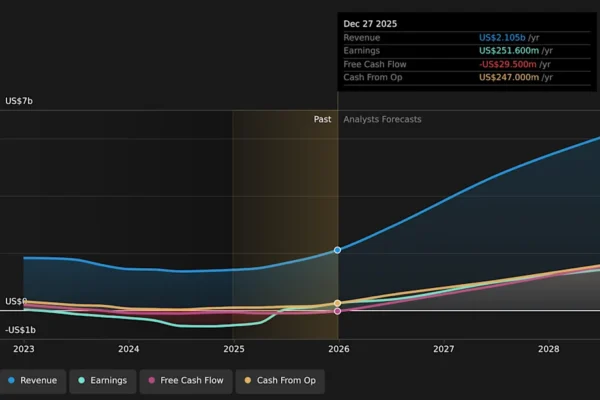600x400 pixels.
Task: Click the 'Analysts Forecasts' section label
Action: pos(382,119)
